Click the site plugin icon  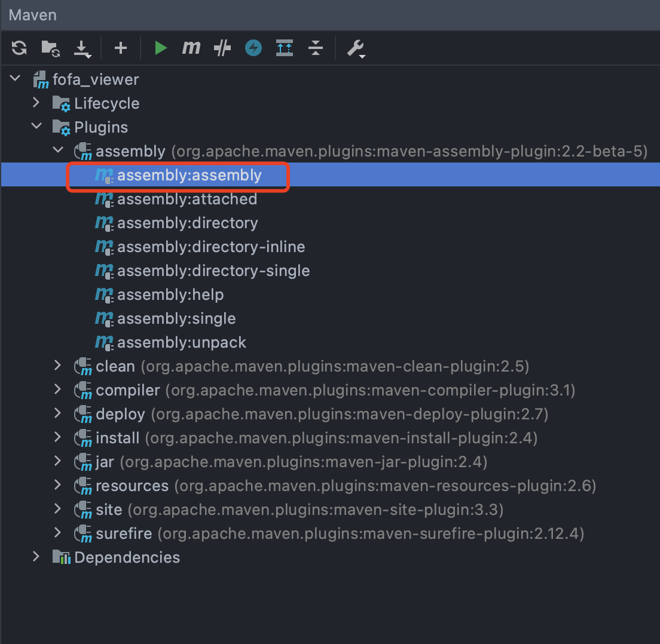pos(83,510)
